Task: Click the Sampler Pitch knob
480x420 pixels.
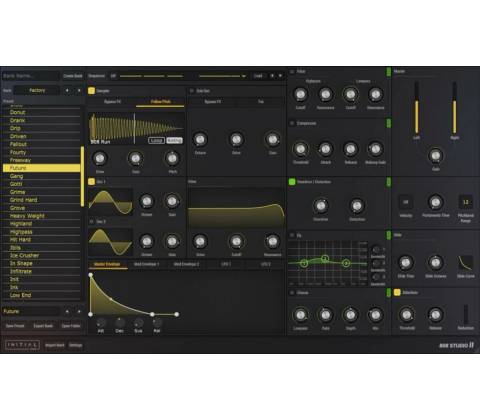Action: (x=172, y=158)
